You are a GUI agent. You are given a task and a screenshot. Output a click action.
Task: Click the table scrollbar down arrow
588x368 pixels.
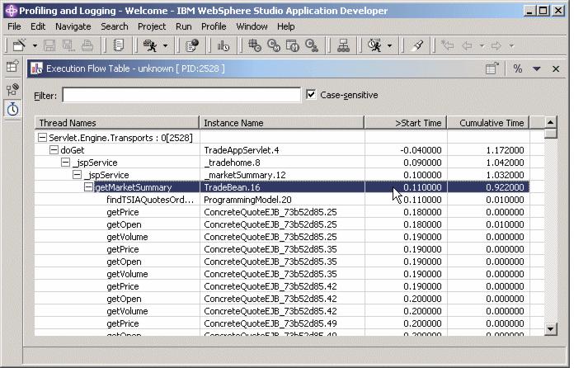[x=550, y=329]
